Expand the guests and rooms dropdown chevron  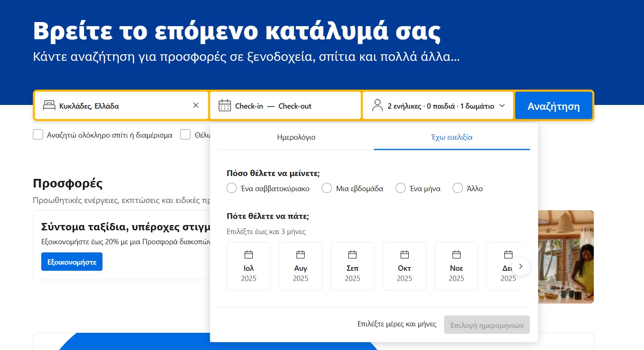502,106
